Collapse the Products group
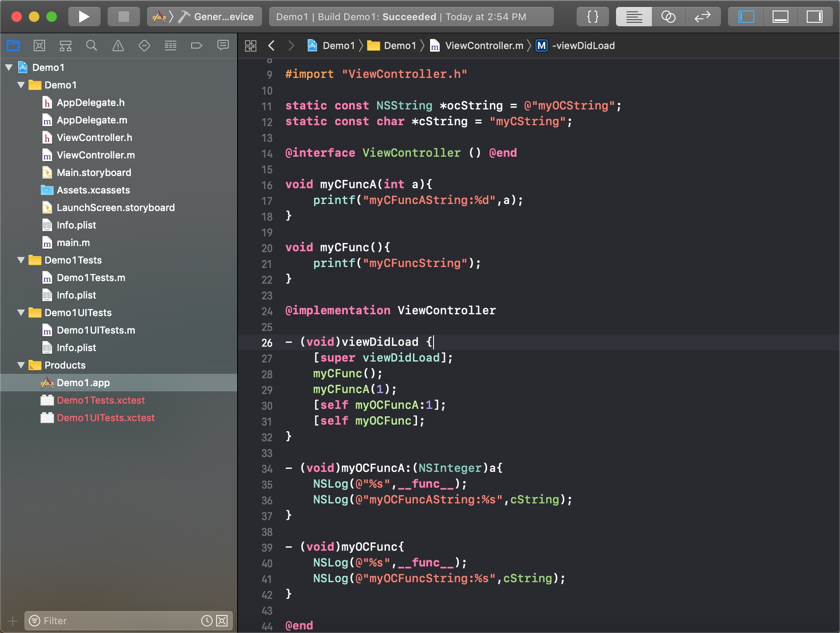840x633 pixels. point(21,365)
